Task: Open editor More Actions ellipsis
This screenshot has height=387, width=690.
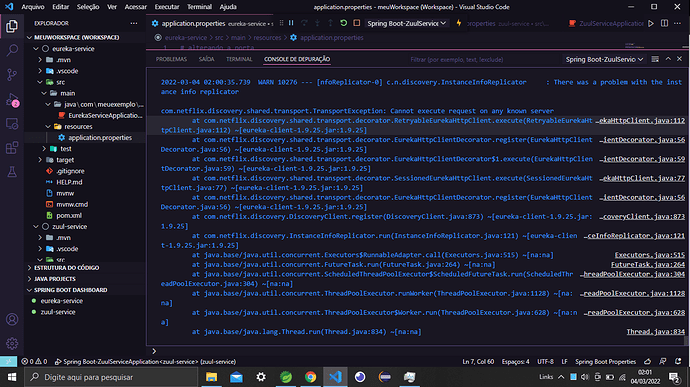Action: click(678, 23)
